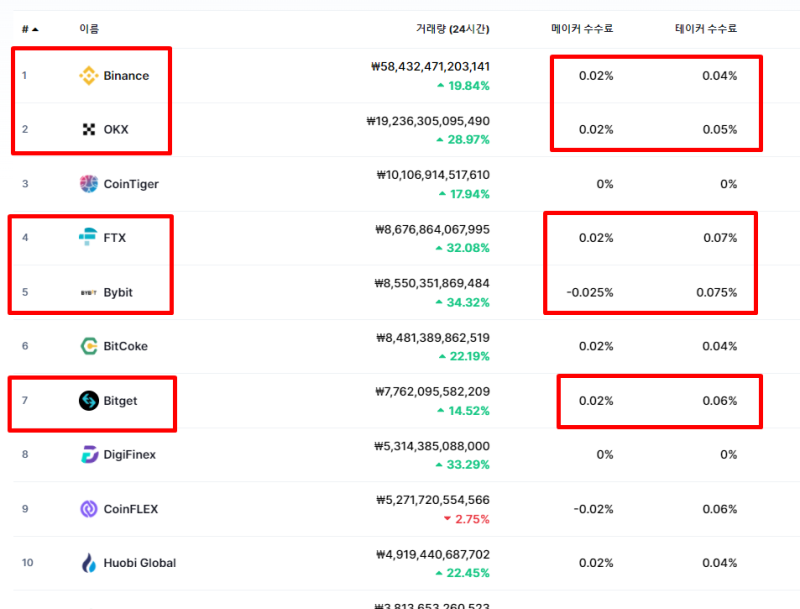
Task: Sort table by 이름 column header
Action: pyautogui.click(x=89, y=29)
